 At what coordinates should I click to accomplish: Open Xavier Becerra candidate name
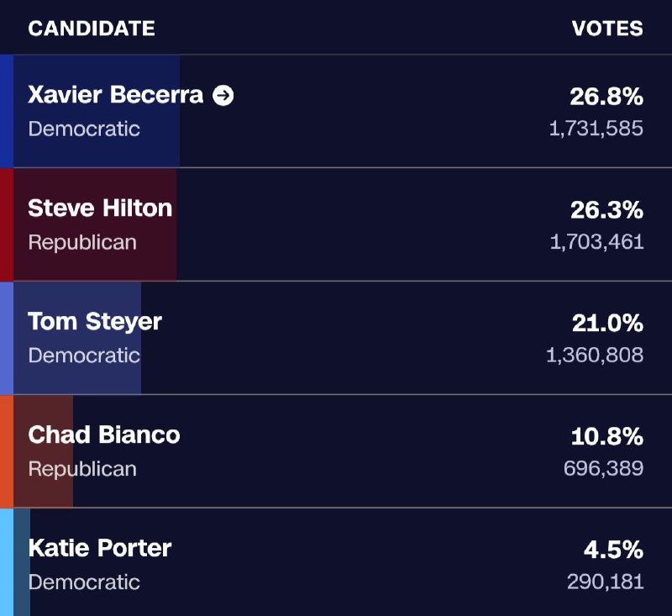pos(116,94)
